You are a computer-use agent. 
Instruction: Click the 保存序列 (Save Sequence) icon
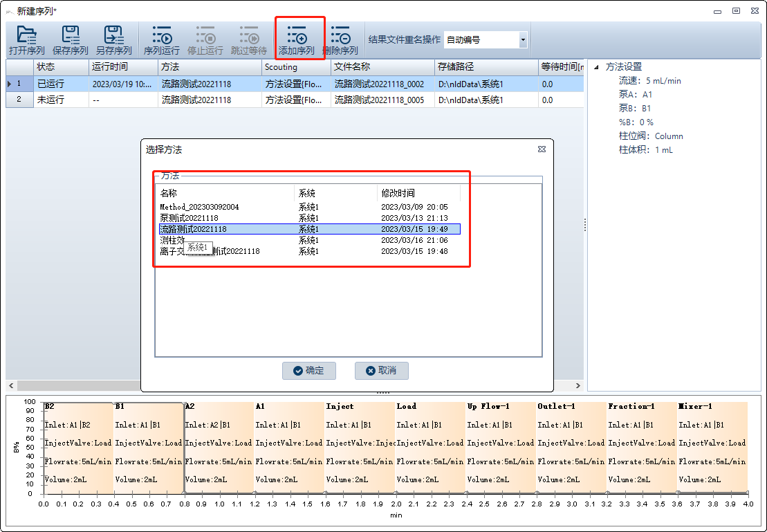[x=70, y=39]
